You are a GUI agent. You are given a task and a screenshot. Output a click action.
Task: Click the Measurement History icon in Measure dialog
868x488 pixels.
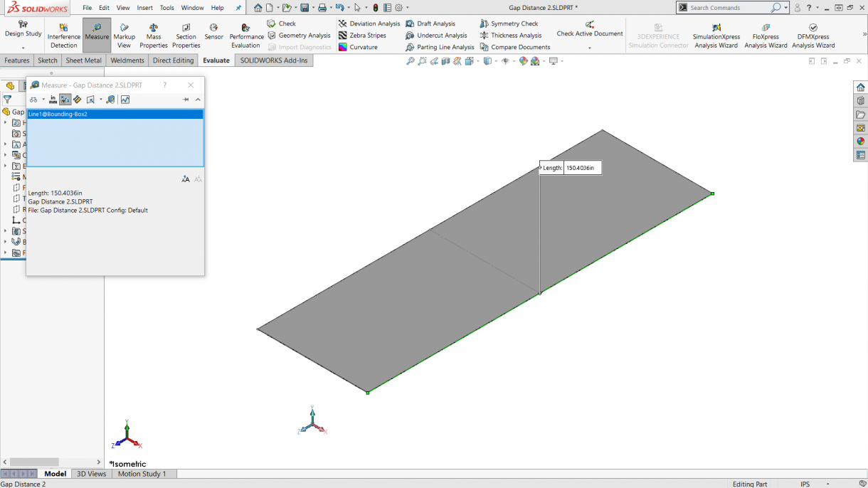pyautogui.click(x=111, y=100)
